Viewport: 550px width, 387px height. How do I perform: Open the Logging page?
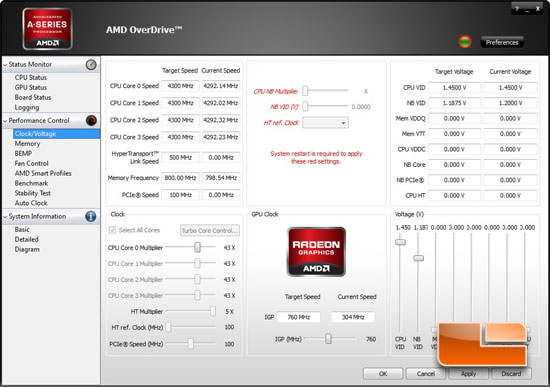27,107
